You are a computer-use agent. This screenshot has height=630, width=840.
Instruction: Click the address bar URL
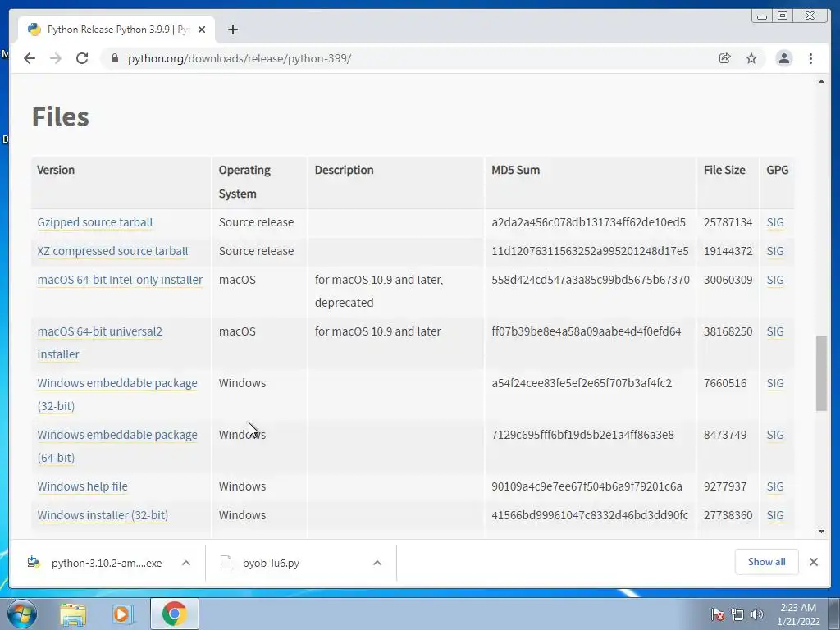(x=240, y=58)
